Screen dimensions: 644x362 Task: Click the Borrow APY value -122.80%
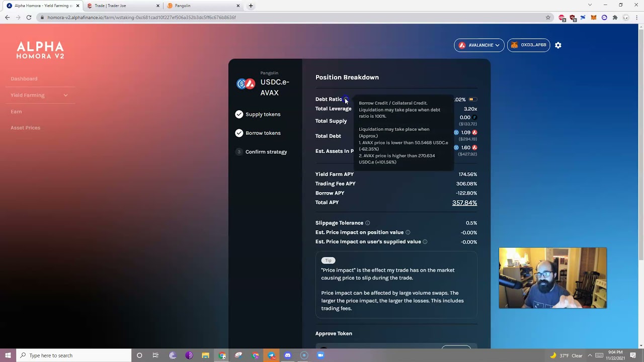[x=466, y=194]
